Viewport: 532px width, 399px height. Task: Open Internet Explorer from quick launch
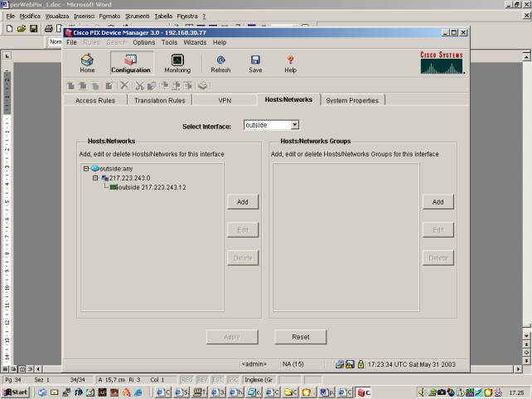(138, 392)
